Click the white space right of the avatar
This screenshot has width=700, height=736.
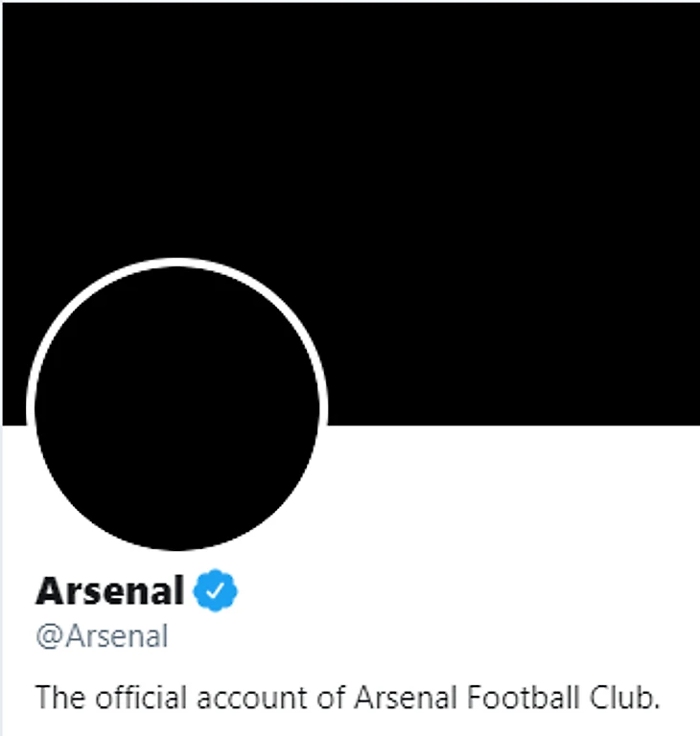[x=508, y=498]
